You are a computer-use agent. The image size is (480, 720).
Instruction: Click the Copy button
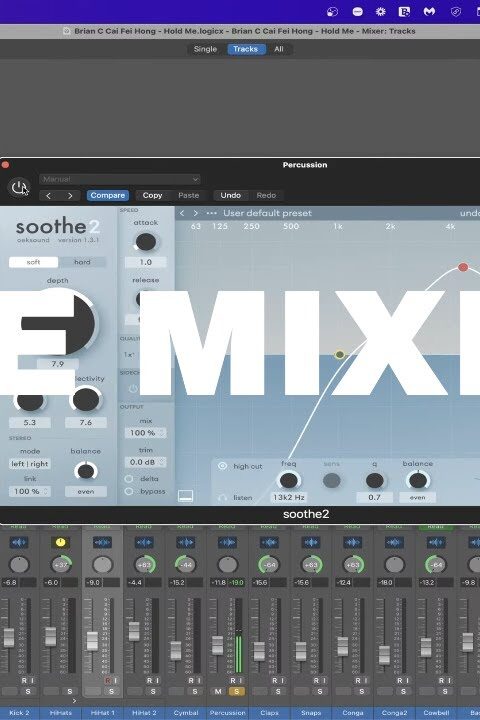152,196
